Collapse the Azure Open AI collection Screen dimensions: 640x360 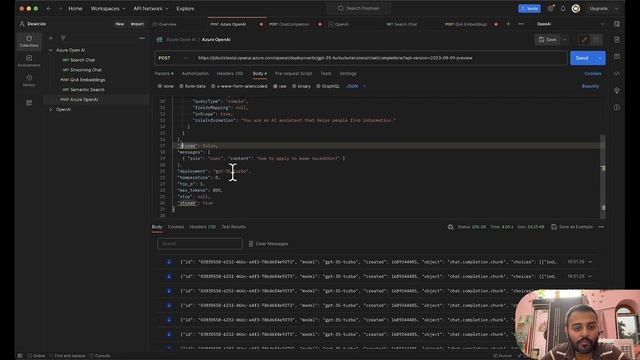tap(51, 50)
